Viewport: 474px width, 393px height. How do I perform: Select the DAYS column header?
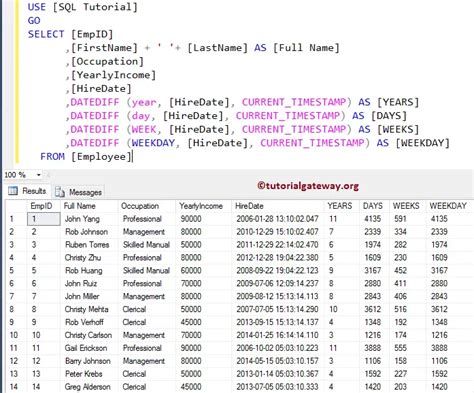click(x=374, y=206)
